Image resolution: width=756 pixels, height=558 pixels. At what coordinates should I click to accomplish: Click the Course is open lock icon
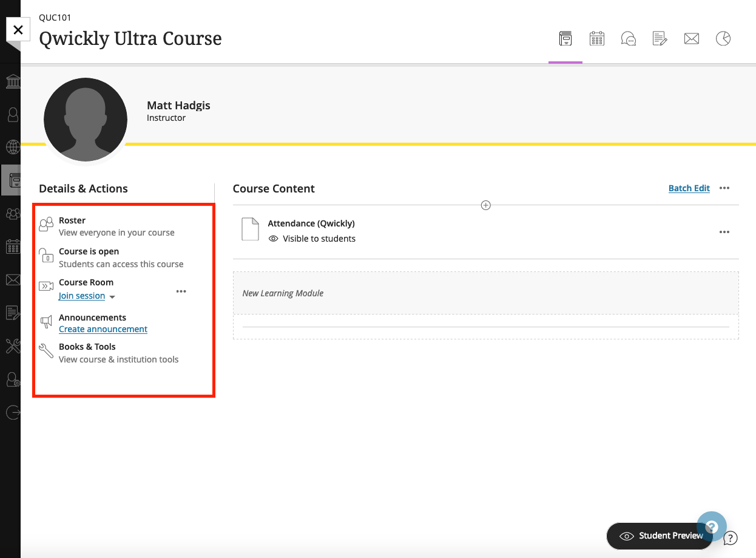[46, 255]
